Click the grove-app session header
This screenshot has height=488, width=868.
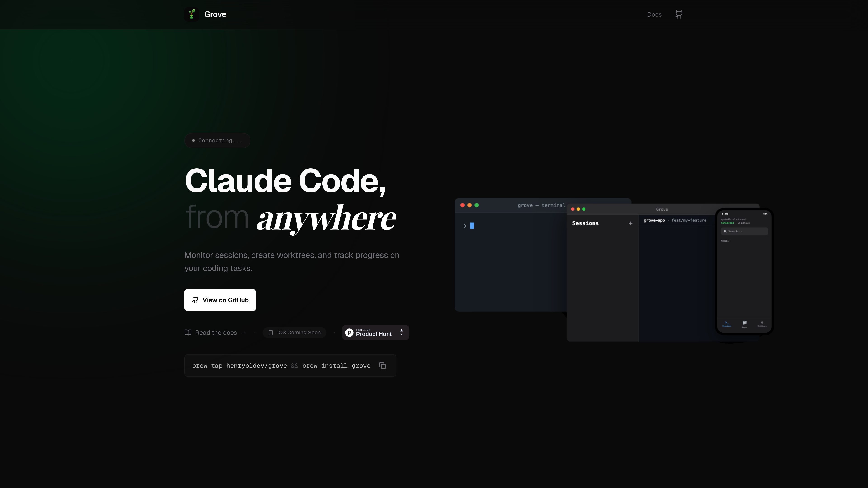click(654, 220)
